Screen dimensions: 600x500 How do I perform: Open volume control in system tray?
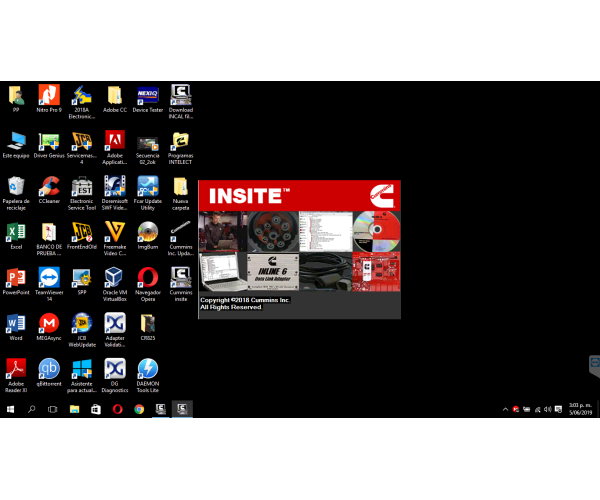(548, 409)
